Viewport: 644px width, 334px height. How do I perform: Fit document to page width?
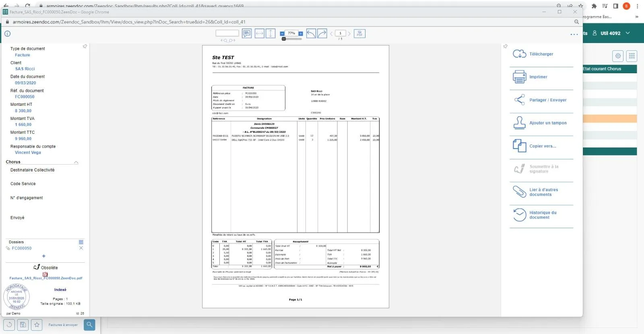click(x=260, y=33)
